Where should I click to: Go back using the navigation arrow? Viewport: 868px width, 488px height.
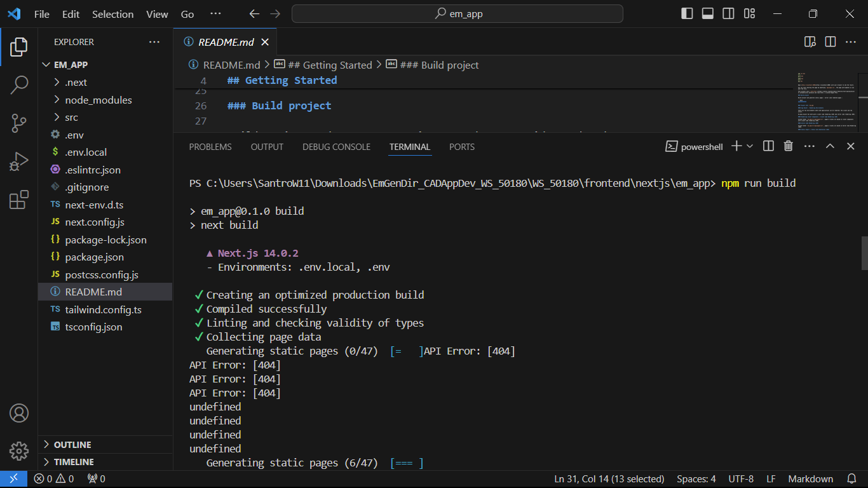point(254,14)
